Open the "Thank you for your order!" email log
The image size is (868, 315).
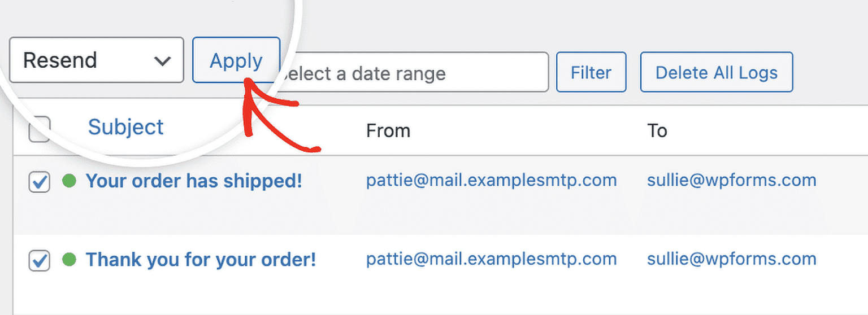click(x=201, y=260)
